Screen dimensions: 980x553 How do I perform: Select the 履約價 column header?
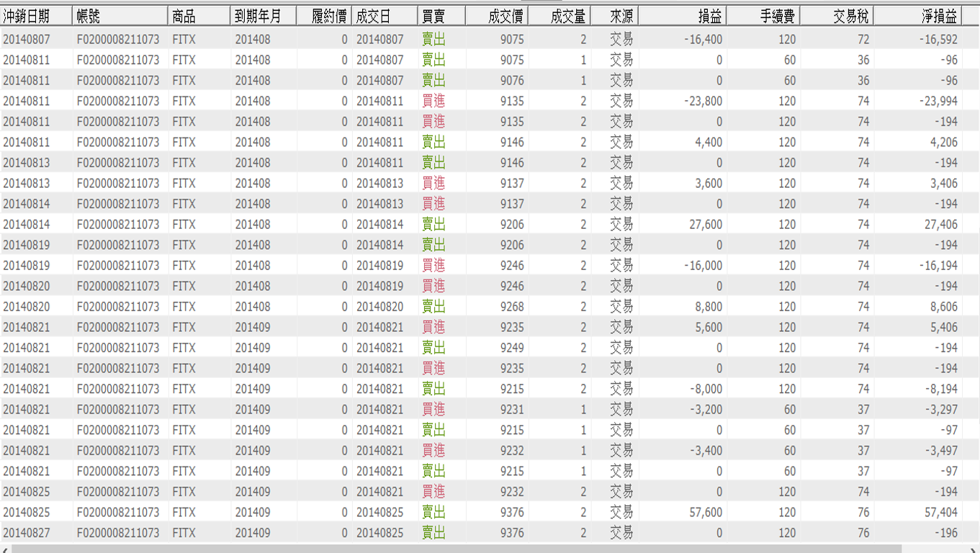tap(324, 16)
